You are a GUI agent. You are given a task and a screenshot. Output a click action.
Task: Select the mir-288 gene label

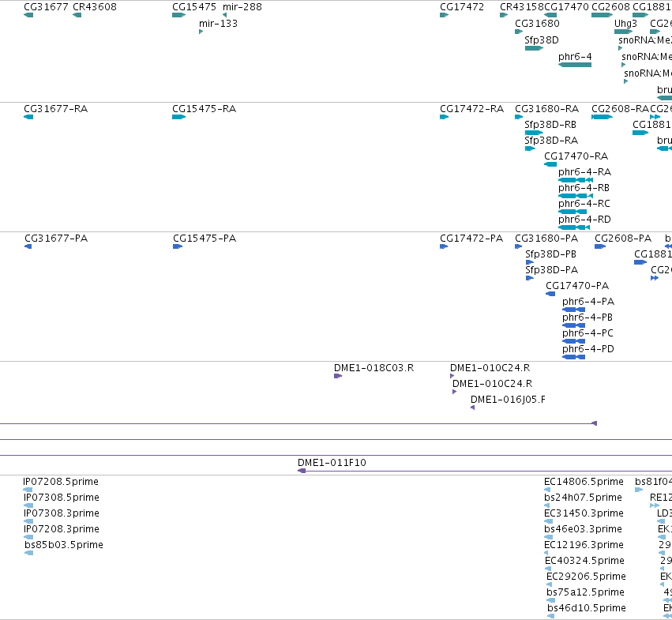coord(242,7)
